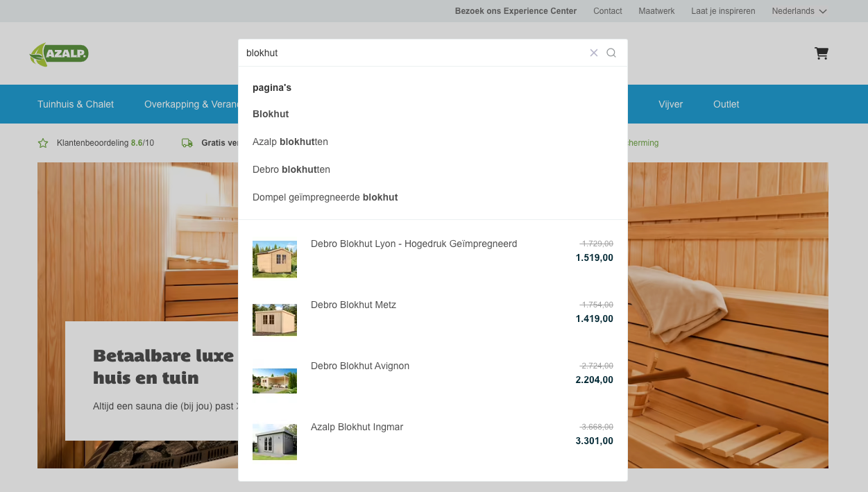Click the Azalp Blokhut Ingmar thumbnail
868x492 pixels.
(274, 441)
